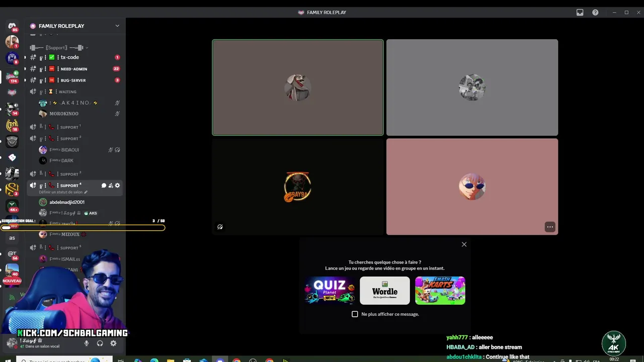Click the pink sunglasses avatar participant tile
This screenshot has width=644, height=362.
point(472,187)
